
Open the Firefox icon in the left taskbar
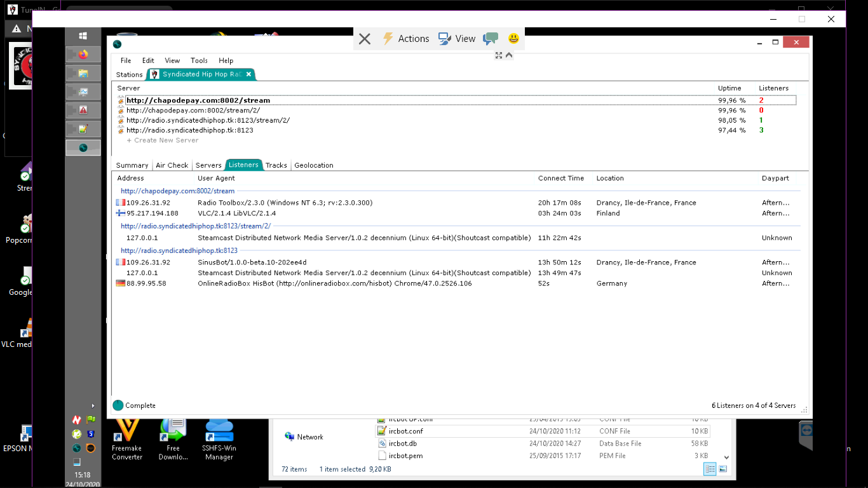(x=83, y=55)
